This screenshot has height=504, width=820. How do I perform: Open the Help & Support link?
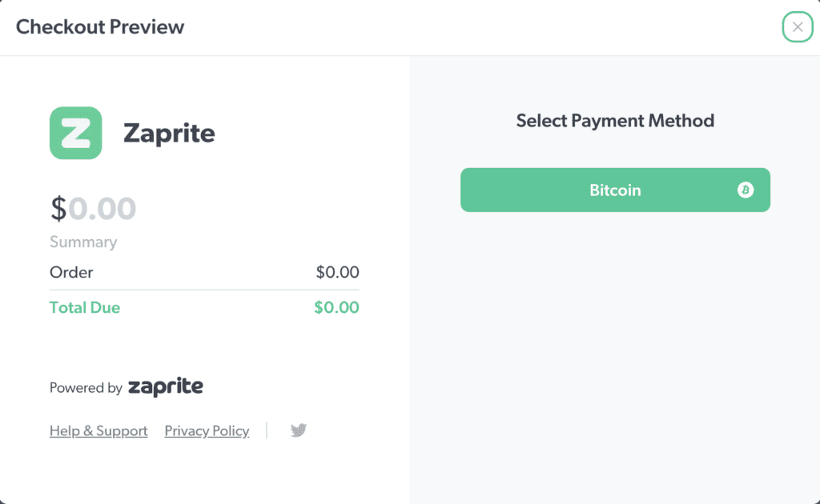[98, 431]
